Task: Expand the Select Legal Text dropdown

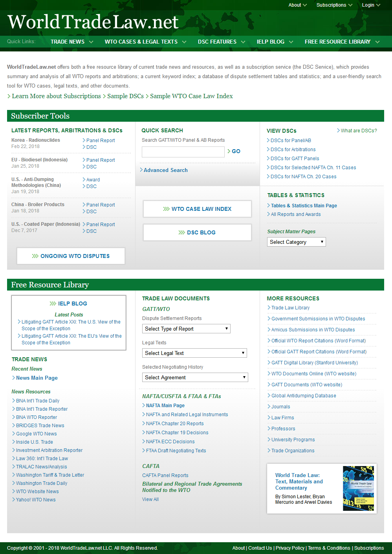Action: click(194, 353)
